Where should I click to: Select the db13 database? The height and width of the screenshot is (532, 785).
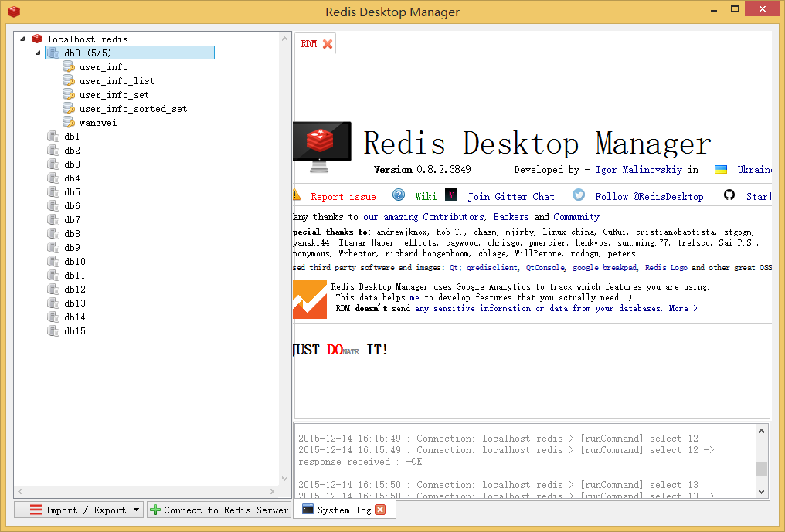(75, 303)
